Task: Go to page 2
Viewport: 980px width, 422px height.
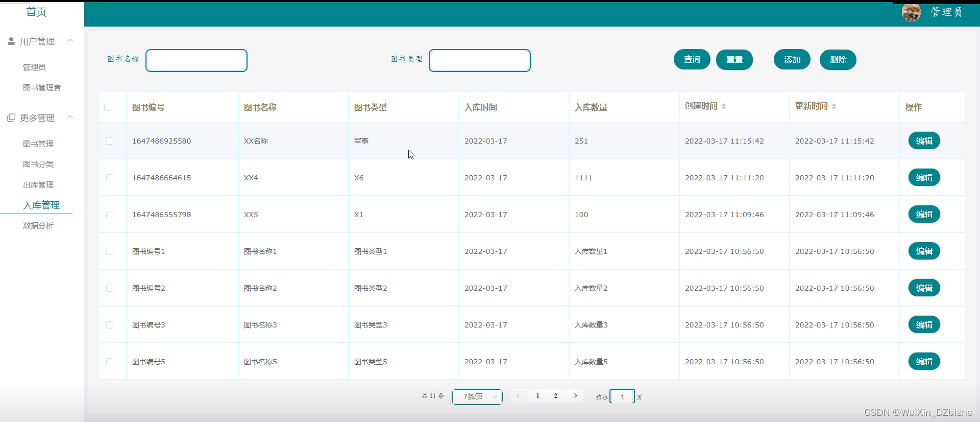Action: tap(556, 396)
